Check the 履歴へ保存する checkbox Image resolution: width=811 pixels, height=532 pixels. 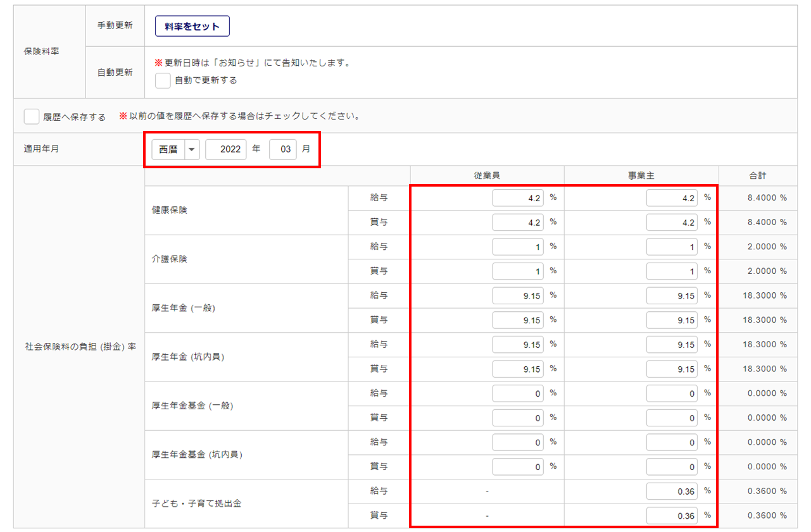tap(32, 116)
